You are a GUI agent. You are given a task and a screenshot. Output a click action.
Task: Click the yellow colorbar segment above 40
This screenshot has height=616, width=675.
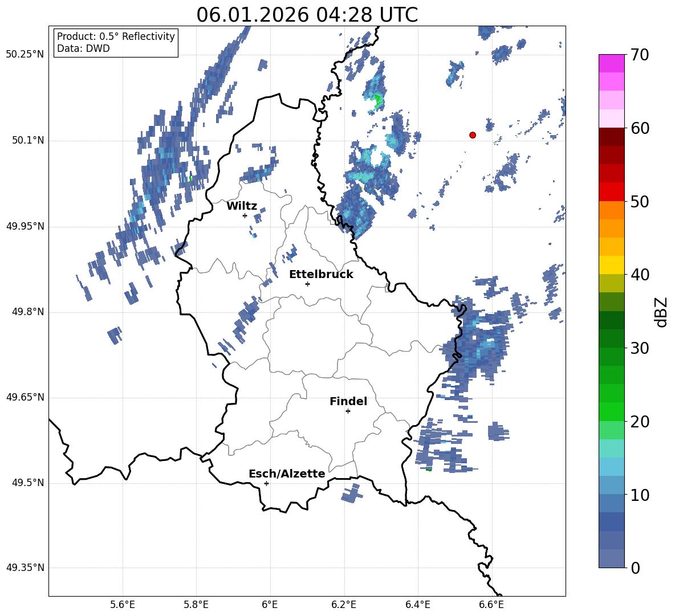611,264
